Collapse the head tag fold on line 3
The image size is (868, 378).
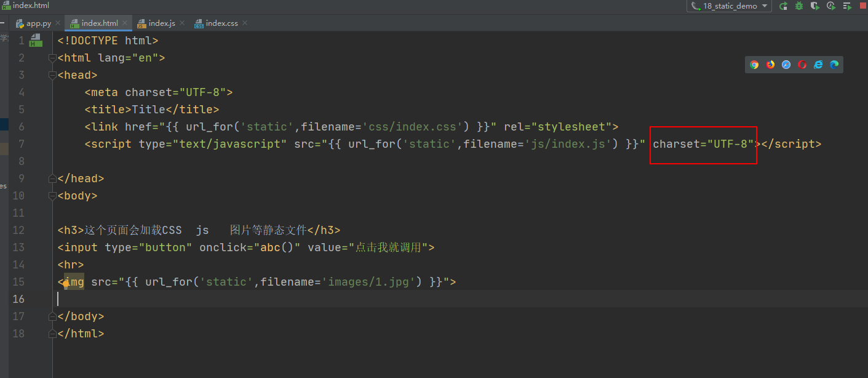(x=53, y=75)
